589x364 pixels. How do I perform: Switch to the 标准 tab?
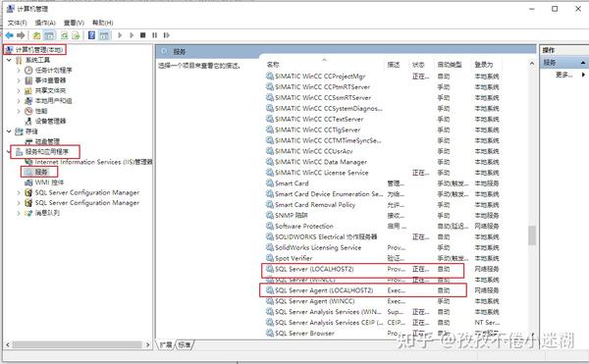[185, 344]
